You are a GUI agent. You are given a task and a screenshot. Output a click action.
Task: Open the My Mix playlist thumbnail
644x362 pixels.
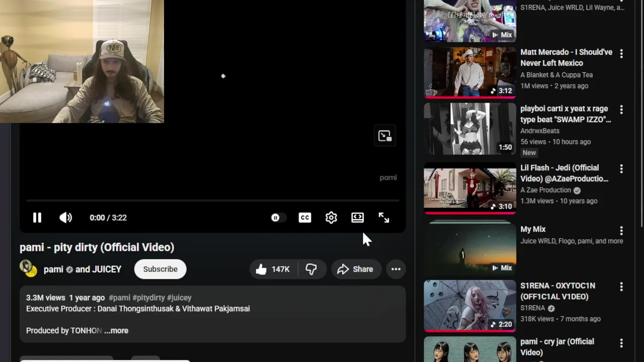(x=470, y=247)
